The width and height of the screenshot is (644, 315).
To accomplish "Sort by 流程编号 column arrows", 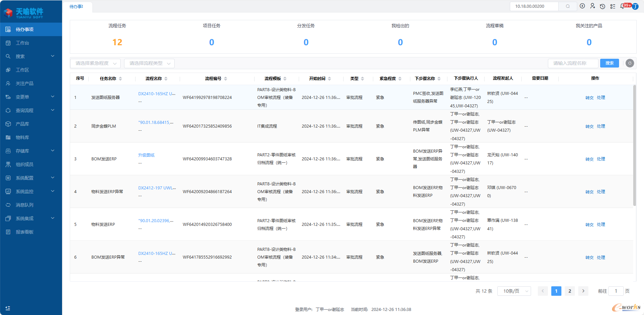I will pyautogui.click(x=226, y=79).
